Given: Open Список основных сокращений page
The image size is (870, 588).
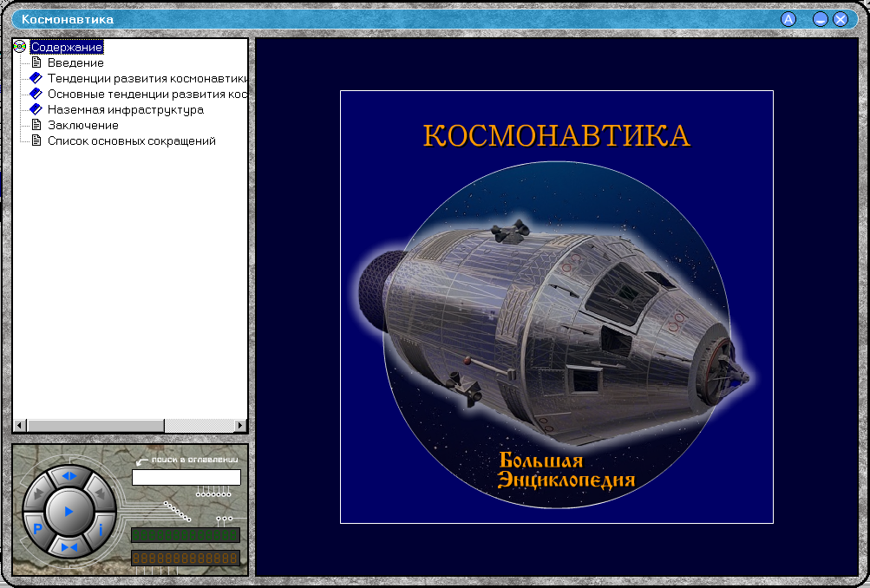Looking at the screenshot, I should point(131,140).
